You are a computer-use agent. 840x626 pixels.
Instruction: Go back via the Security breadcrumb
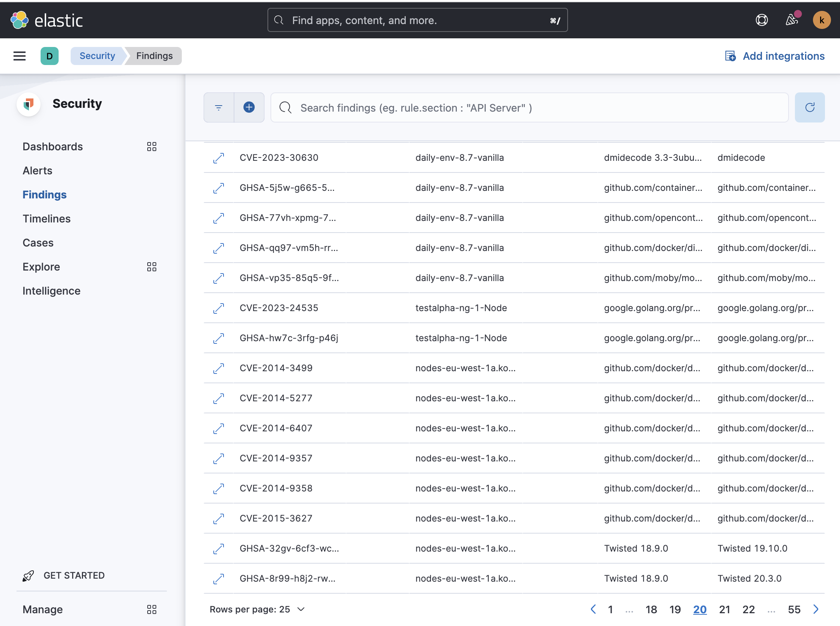coord(97,56)
